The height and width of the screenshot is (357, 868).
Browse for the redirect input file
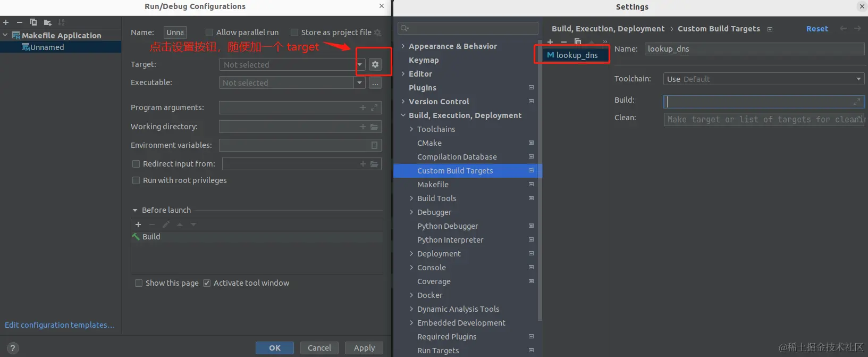[x=375, y=164]
